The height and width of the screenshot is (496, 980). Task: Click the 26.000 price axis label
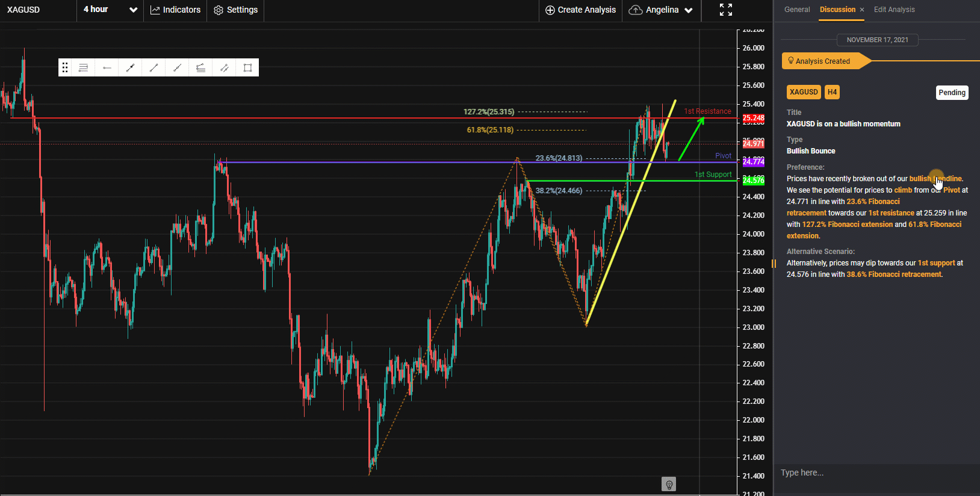pyautogui.click(x=753, y=48)
